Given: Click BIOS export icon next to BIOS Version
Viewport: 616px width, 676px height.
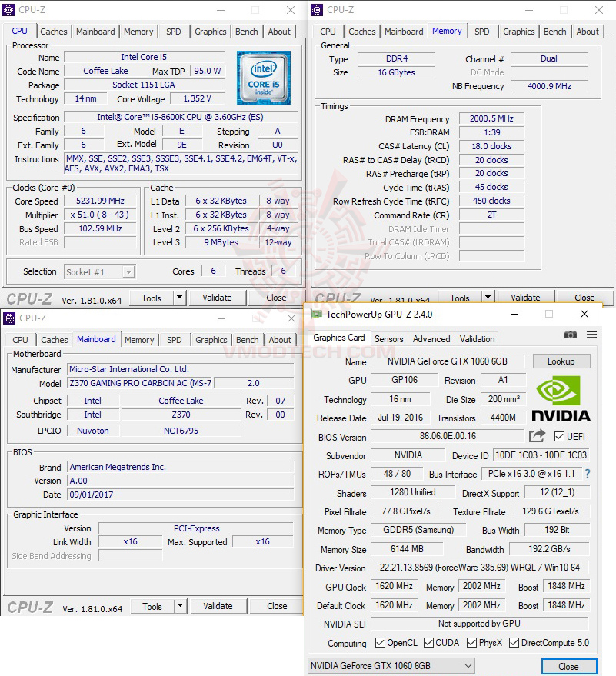Looking at the screenshot, I should click(536, 435).
